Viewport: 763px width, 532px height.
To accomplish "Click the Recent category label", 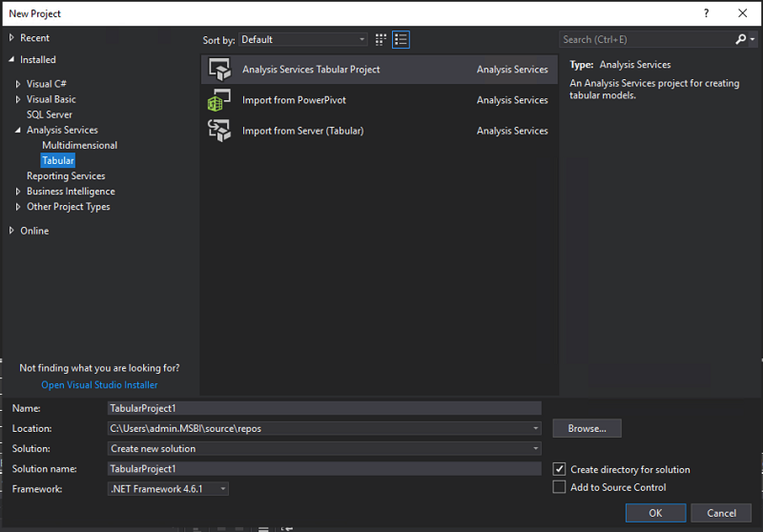I will (x=34, y=37).
